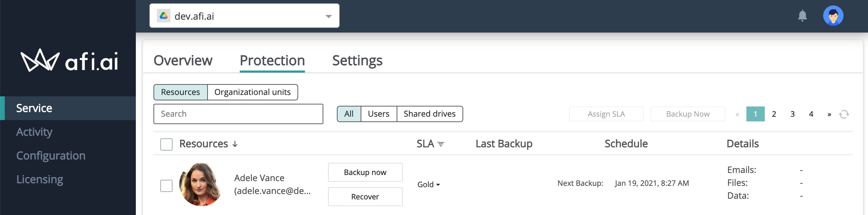The image size is (868, 215).
Task: Click the Next Backup: label
Action: click(580, 183)
